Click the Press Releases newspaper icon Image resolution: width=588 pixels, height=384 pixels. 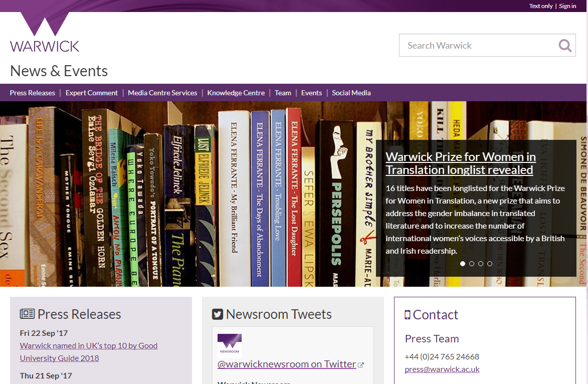27,314
